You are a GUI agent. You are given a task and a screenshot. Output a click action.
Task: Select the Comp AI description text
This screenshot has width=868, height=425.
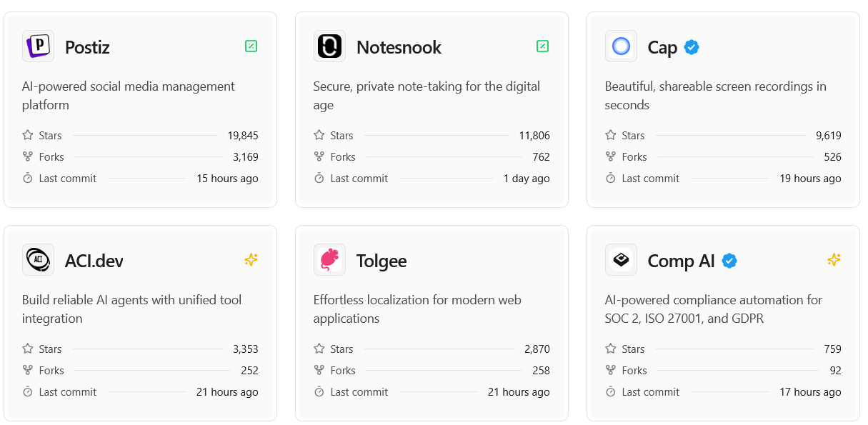pos(713,309)
